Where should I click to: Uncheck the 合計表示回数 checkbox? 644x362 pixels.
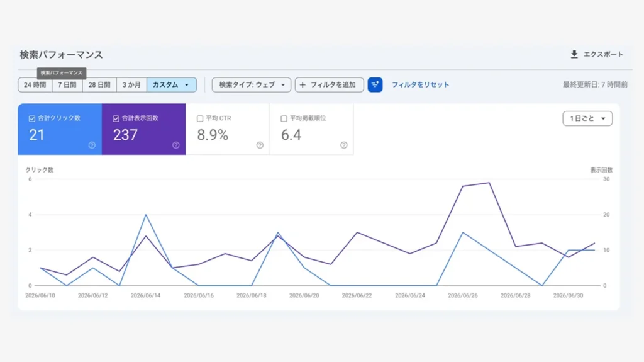(x=116, y=118)
